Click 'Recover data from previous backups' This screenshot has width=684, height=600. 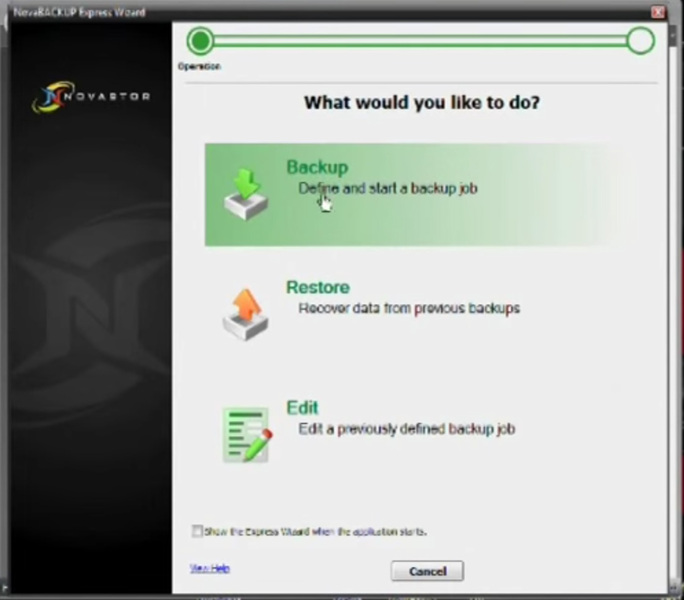(x=409, y=309)
